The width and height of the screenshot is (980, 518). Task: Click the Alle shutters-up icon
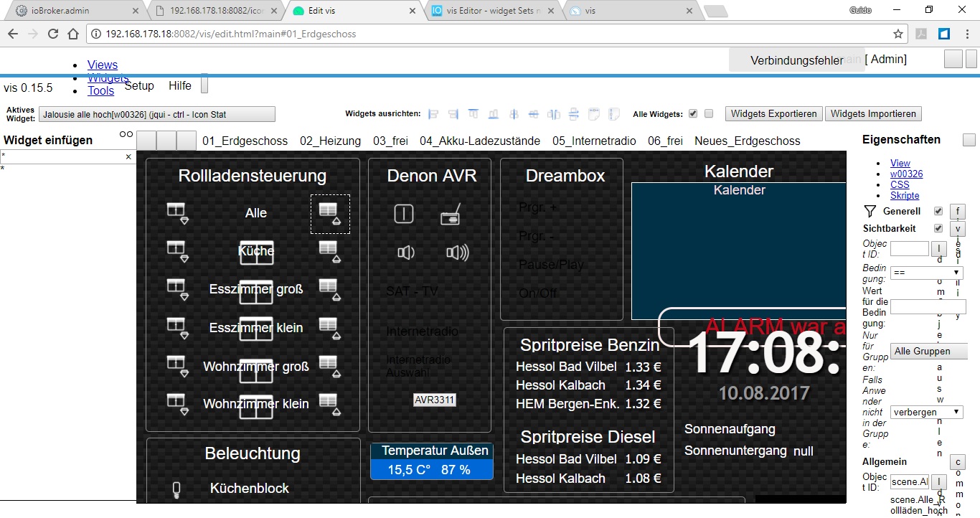tap(330, 213)
